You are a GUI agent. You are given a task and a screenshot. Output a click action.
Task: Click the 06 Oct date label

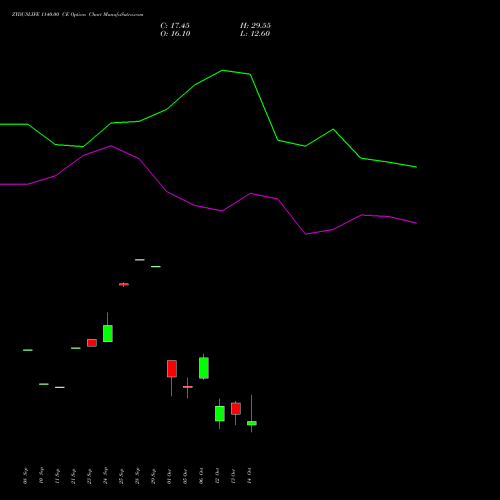point(201,476)
